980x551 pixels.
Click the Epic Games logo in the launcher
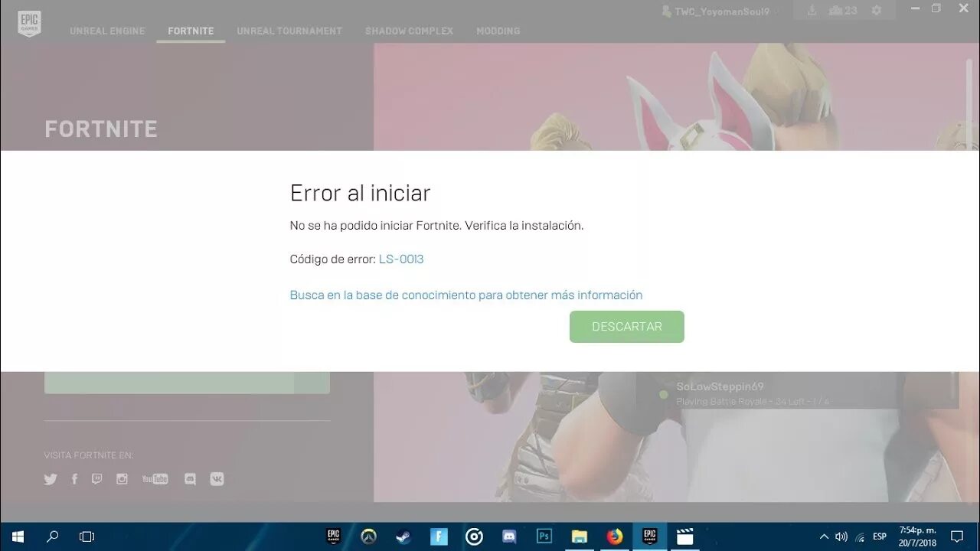coord(29,24)
